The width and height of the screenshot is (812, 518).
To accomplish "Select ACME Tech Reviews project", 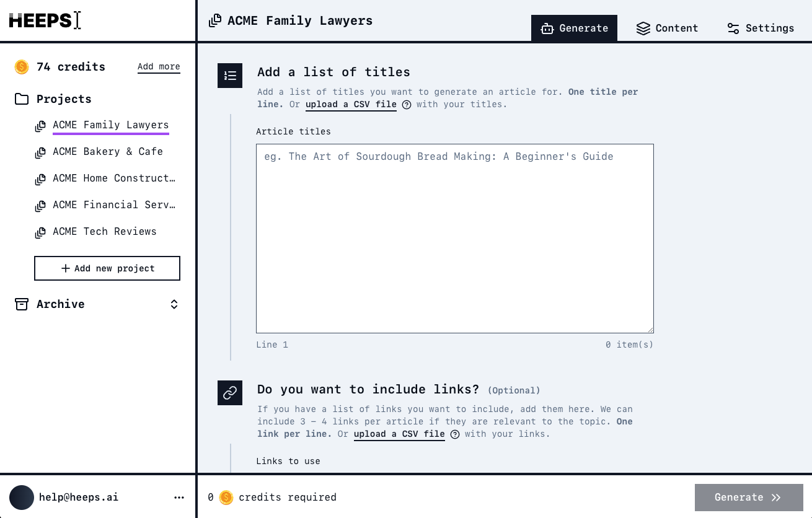I will 104,232.
